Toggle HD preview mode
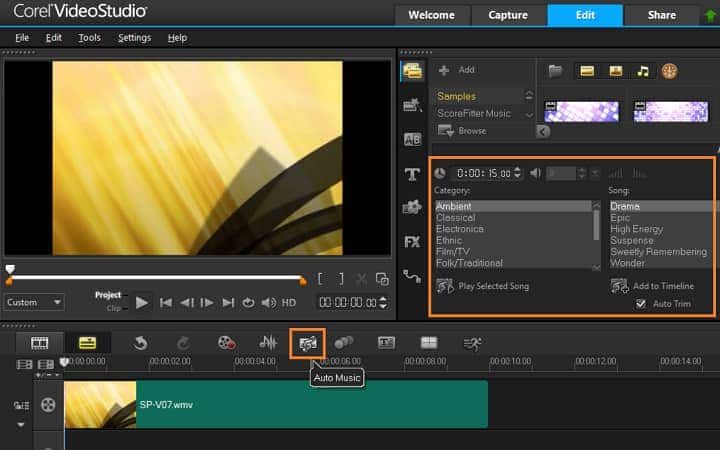Viewport: 720px width, 450px height. [x=289, y=302]
